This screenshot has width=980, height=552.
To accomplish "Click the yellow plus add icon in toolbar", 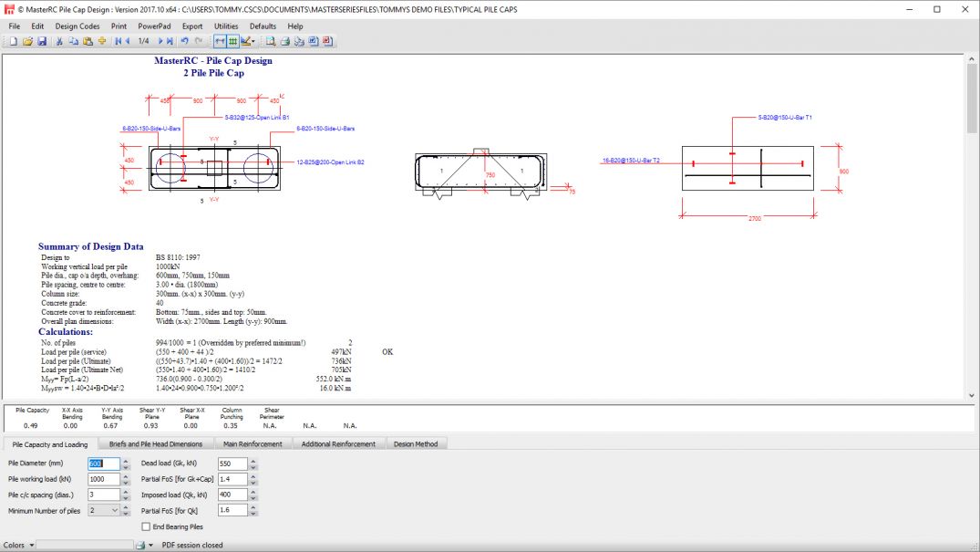I will point(102,41).
